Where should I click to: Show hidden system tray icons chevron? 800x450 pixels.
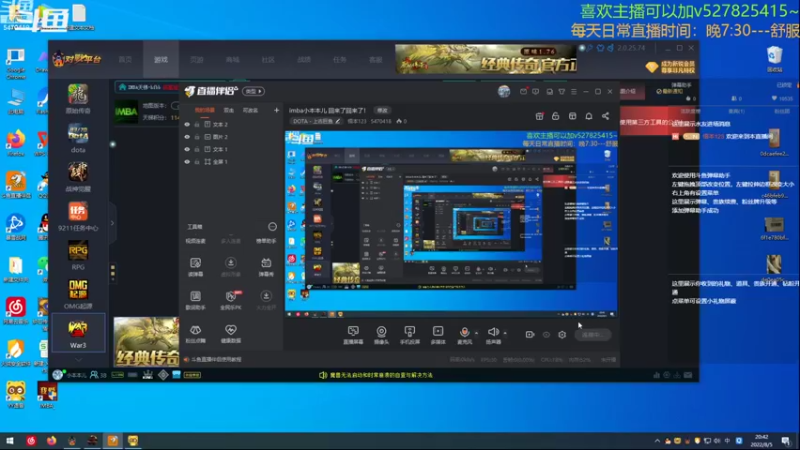click(657, 441)
